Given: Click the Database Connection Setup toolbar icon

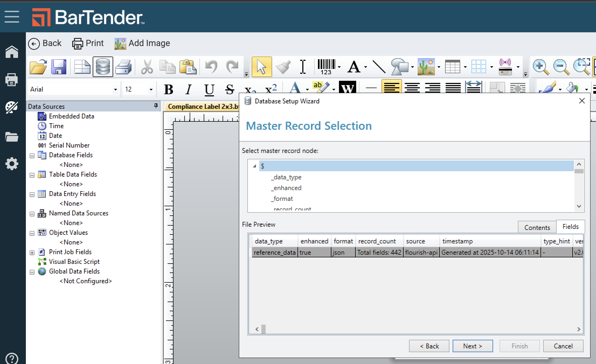Looking at the screenshot, I should (x=103, y=67).
